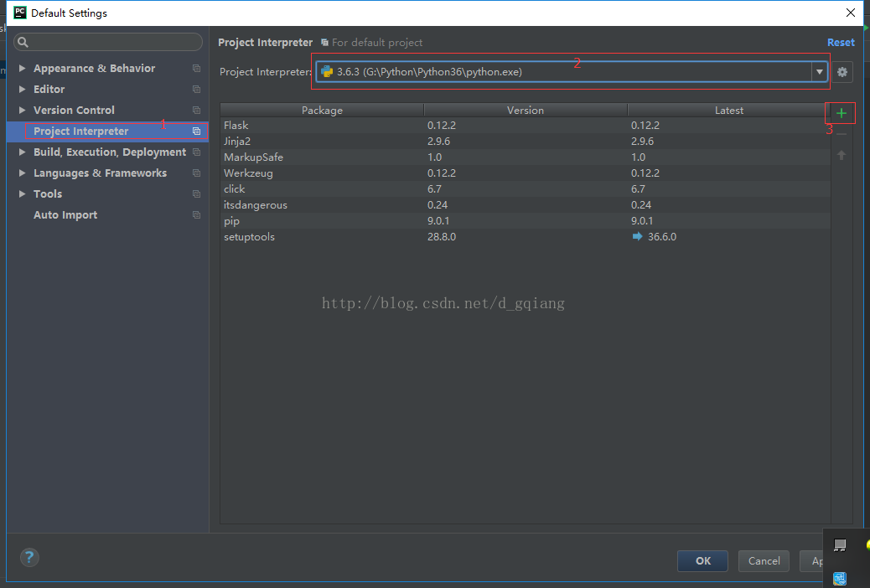Click copy icon next to Tools
Screen dimensions: 870x588
point(196,194)
